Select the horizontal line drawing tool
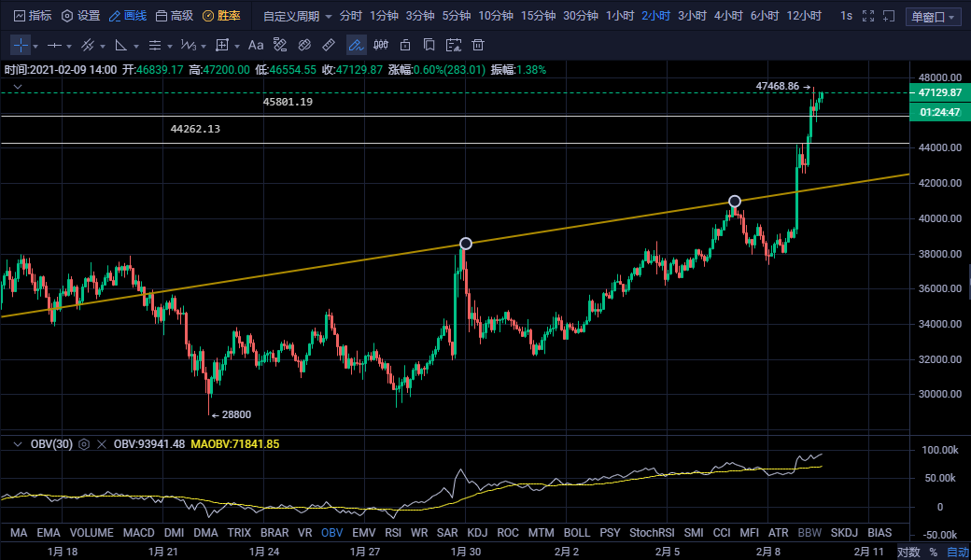The height and width of the screenshot is (560, 971). [54, 45]
